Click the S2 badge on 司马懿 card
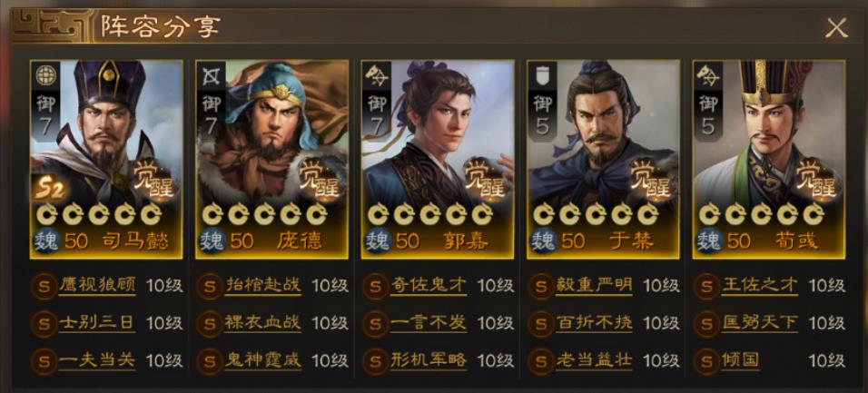The image size is (868, 393). (x=50, y=189)
